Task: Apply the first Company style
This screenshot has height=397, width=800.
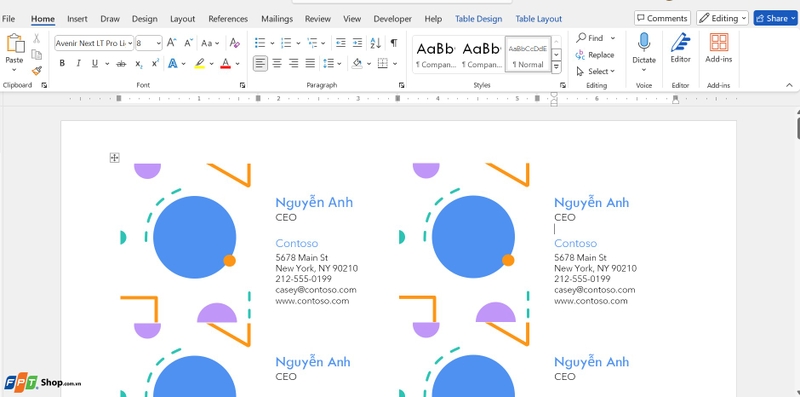Action: pos(435,55)
